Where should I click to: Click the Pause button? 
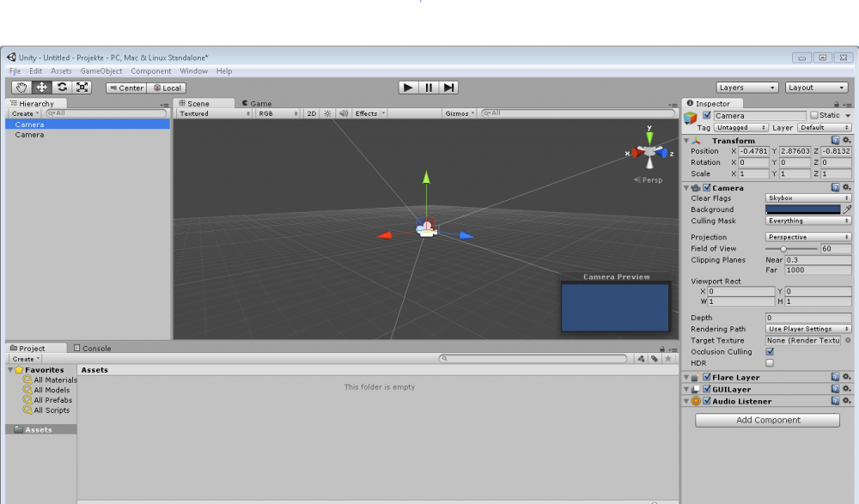coord(428,88)
